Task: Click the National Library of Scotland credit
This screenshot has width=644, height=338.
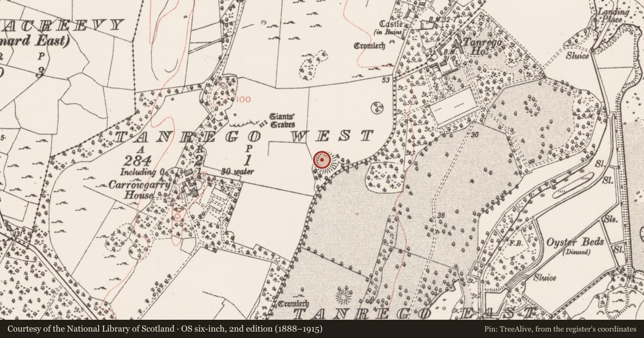Action: [165, 328]
